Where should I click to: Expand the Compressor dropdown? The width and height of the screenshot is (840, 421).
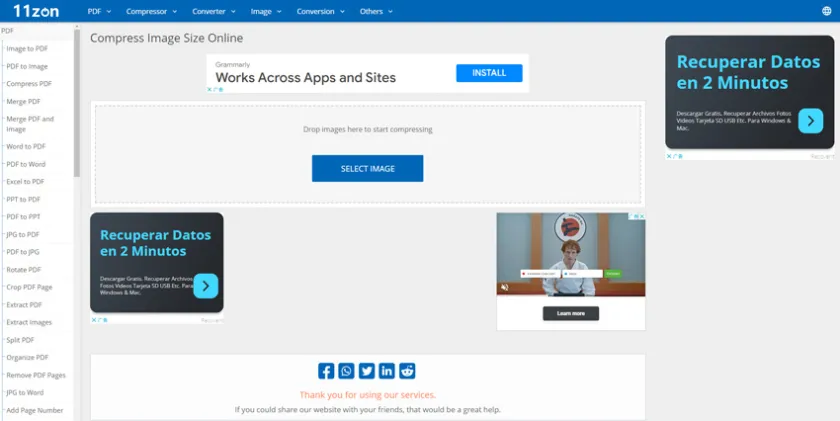coord(151,12)
